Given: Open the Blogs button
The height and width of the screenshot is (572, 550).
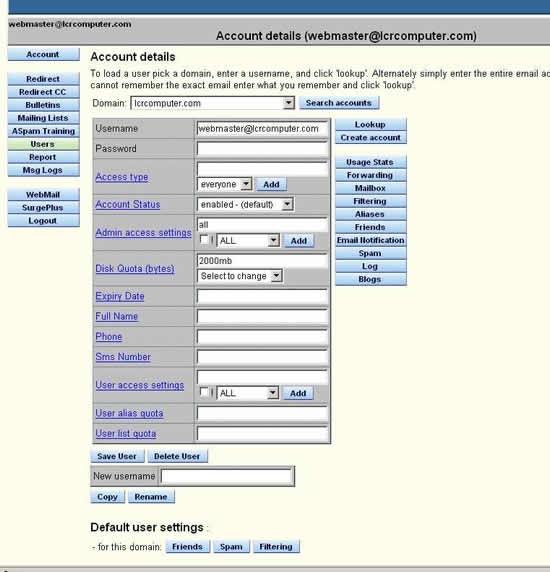Looking at the screenshot, I should pos(371,279).
